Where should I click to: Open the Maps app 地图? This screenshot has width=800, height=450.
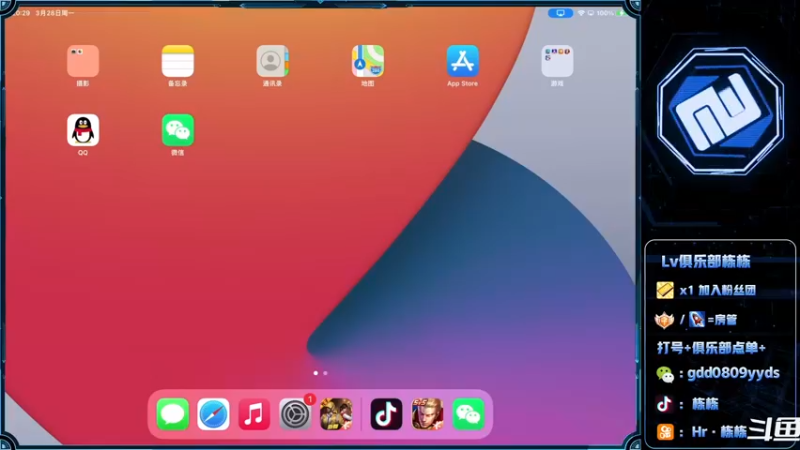click(x=367, y=61)
